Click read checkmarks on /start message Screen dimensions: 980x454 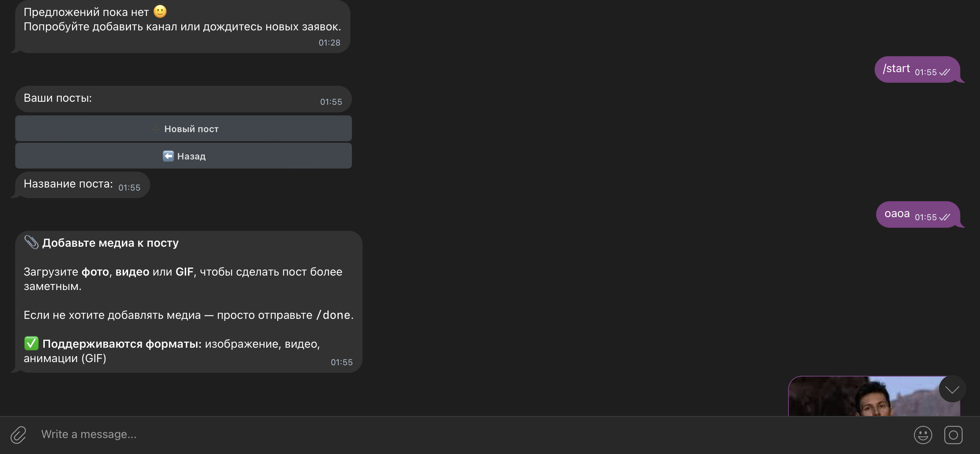pos(945,73)
